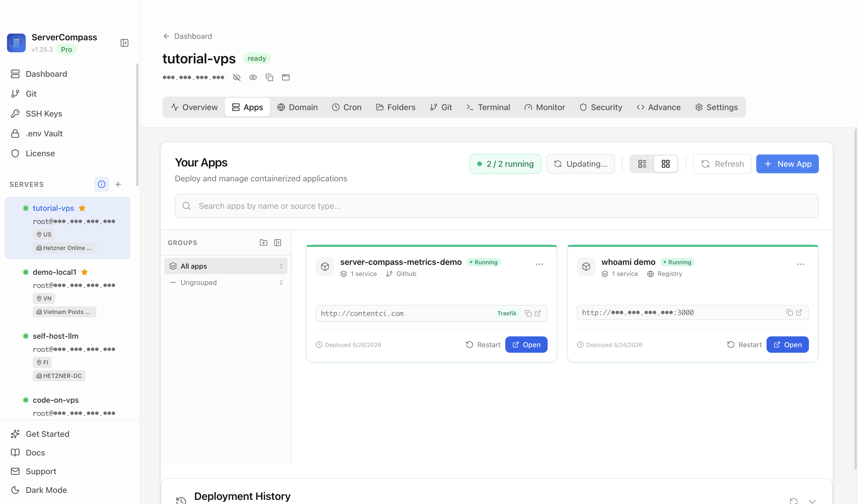Click the Refresh button
The width and height of the screenshot is (858, 504).
pyautogui.click(x=722, y=164)
